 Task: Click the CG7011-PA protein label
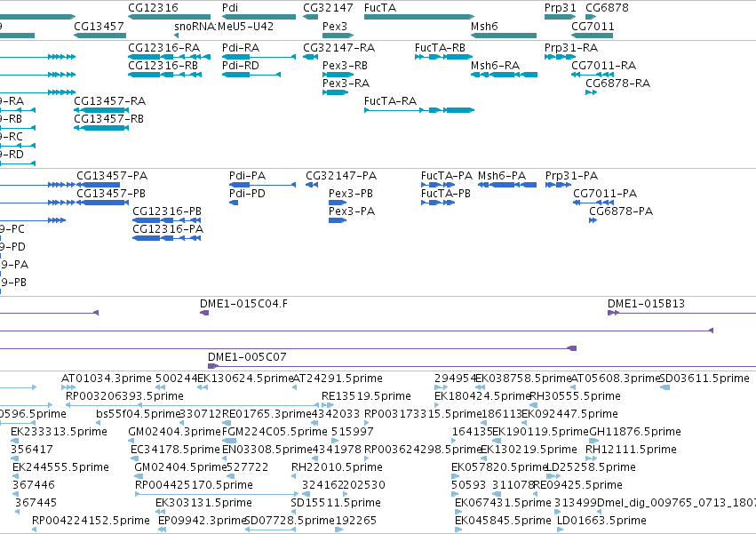click(x=605, y=194)
